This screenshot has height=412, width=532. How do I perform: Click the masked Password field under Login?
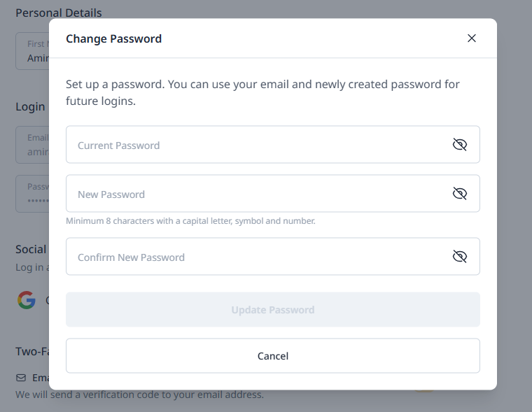[x=32, y=194]
